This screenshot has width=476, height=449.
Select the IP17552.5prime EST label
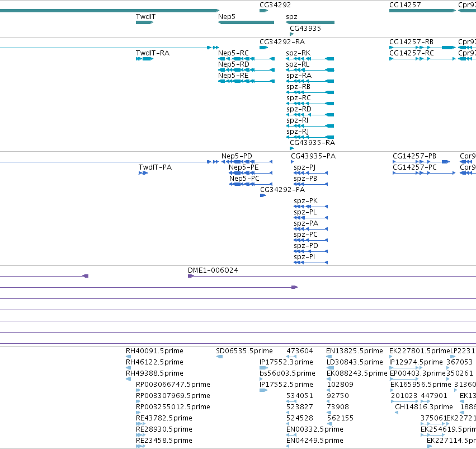[286, 385]
